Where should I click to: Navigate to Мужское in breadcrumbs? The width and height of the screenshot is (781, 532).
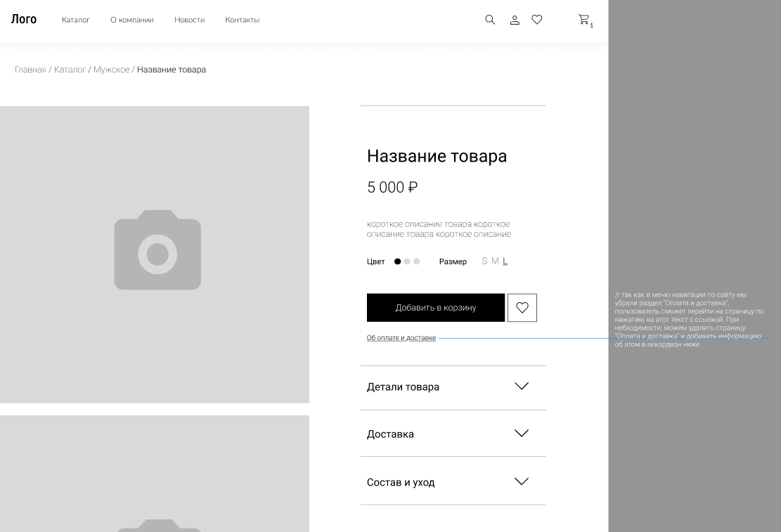click(111, 70)
